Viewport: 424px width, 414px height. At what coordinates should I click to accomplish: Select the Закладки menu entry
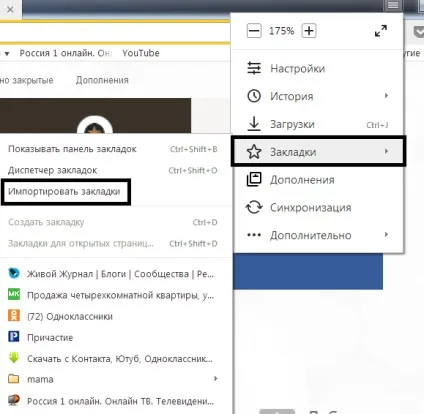pos(318,152)
